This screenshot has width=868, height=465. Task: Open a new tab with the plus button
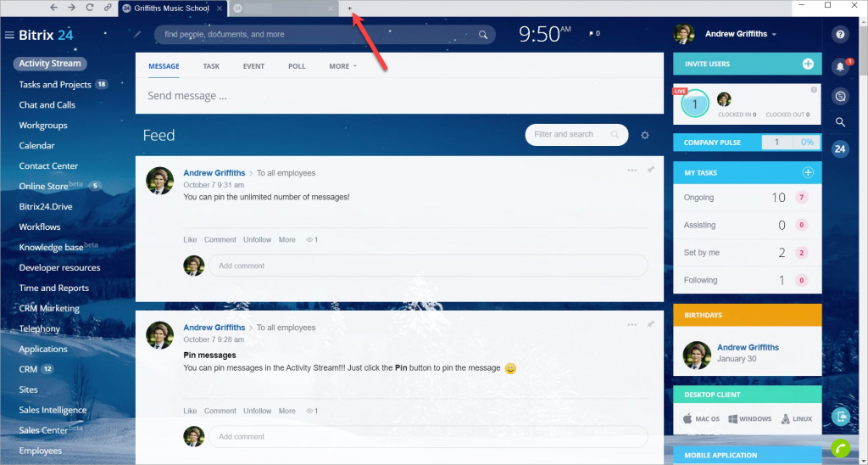coord(349,8)
